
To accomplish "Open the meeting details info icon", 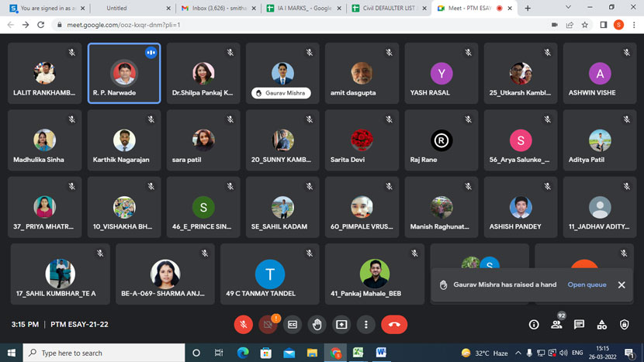I will point(534,325).
